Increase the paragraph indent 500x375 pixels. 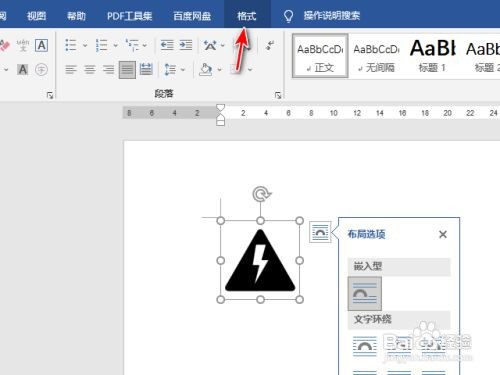[186, 45]
